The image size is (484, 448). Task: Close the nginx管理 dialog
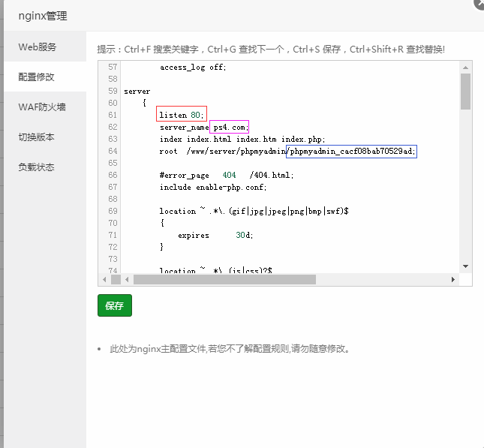click(x=479, y=4)
